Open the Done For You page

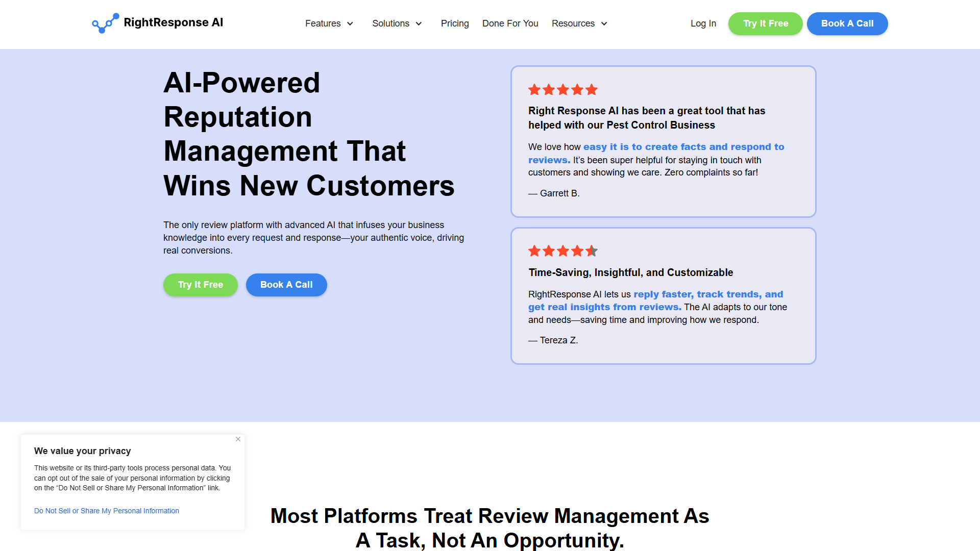pyautogui.click(x=510, y=23)
